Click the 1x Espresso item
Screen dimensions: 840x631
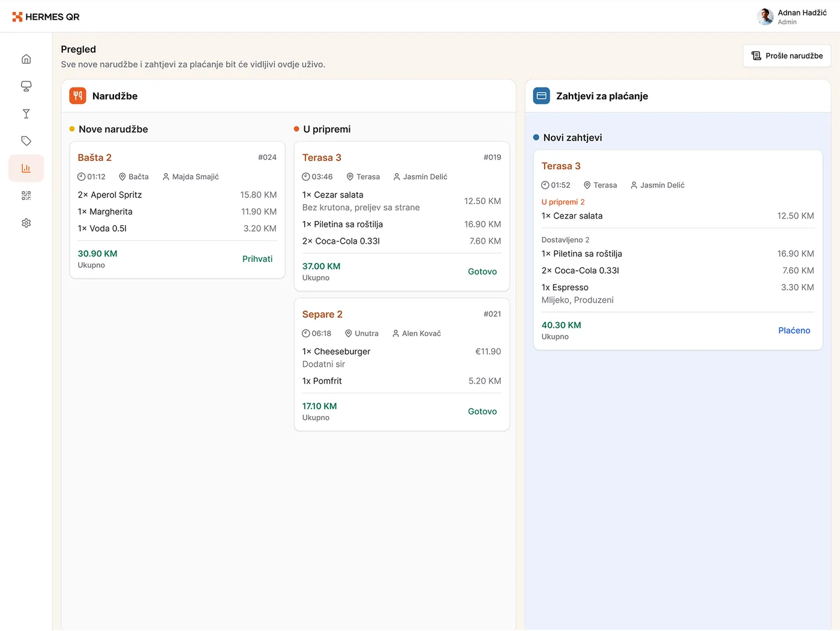click(565, 287)
